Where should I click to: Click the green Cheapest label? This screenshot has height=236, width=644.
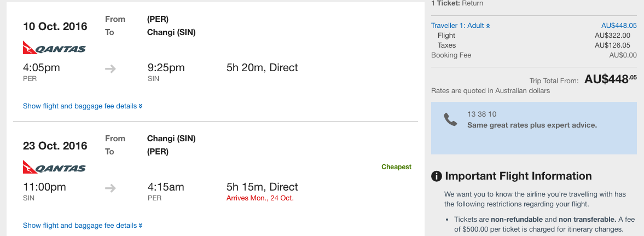[396, 167]
